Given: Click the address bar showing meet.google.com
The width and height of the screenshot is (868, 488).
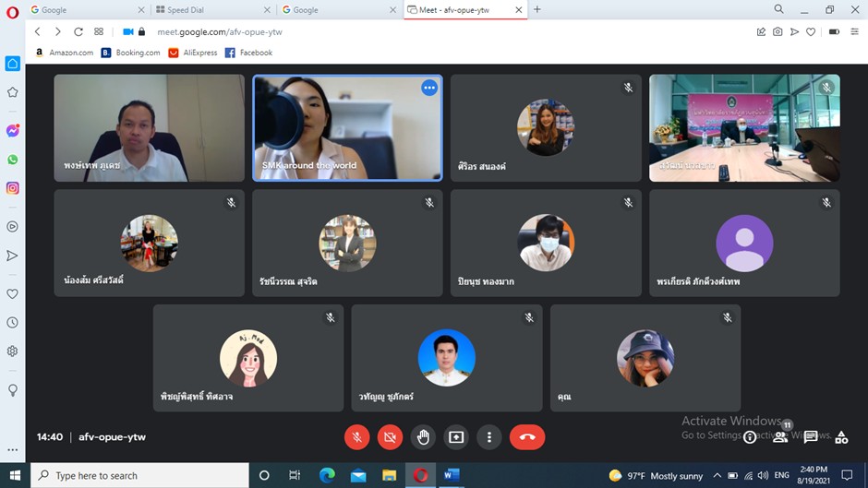Looking at the screenshot, I should coord(369,31).
